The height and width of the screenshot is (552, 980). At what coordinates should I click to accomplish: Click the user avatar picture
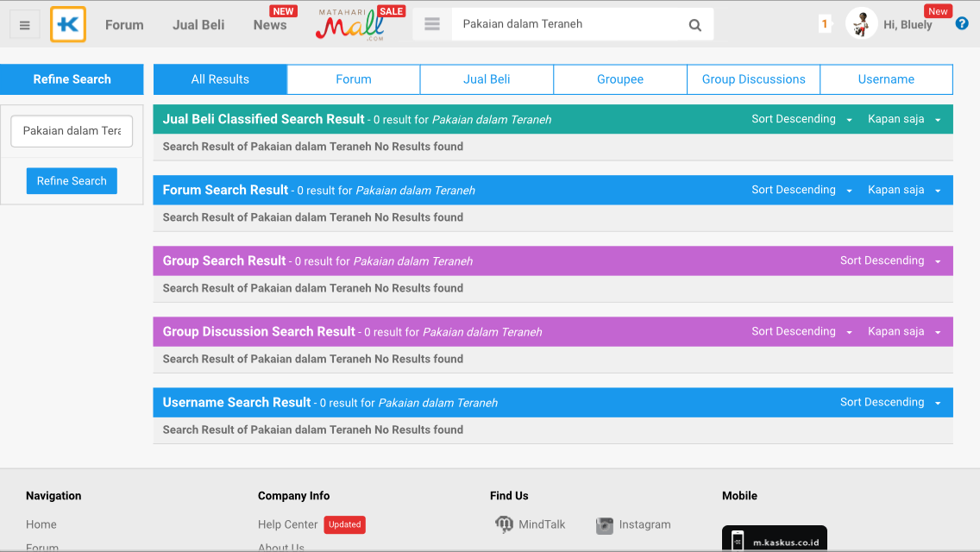[861, 24]
